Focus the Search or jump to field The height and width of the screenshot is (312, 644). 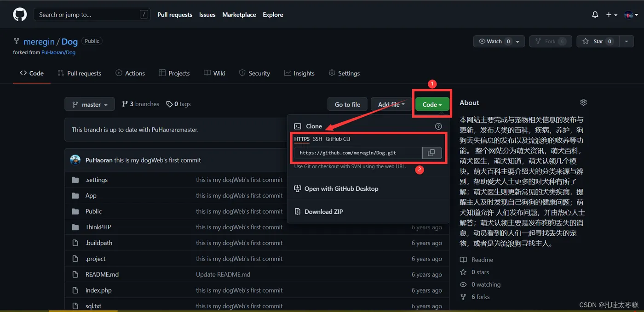(x=92, y=15)
